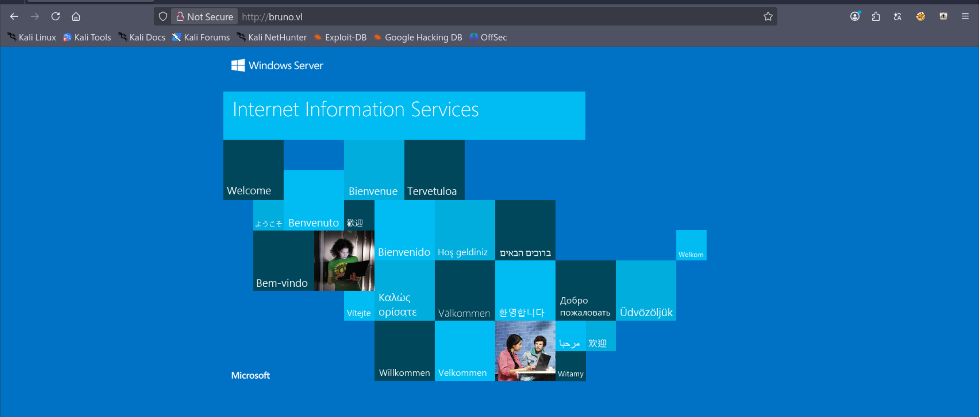980x417 pixels.
Task: Go back using the browser back arrow
Action: point(14,16)
